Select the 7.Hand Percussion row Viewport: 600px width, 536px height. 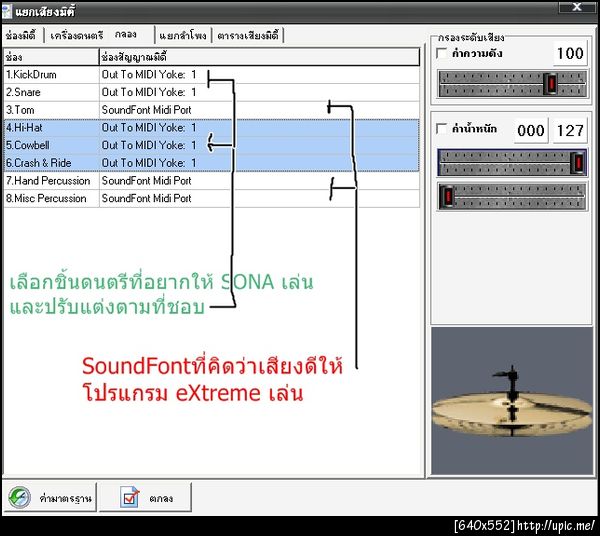[x=212, y=181]
